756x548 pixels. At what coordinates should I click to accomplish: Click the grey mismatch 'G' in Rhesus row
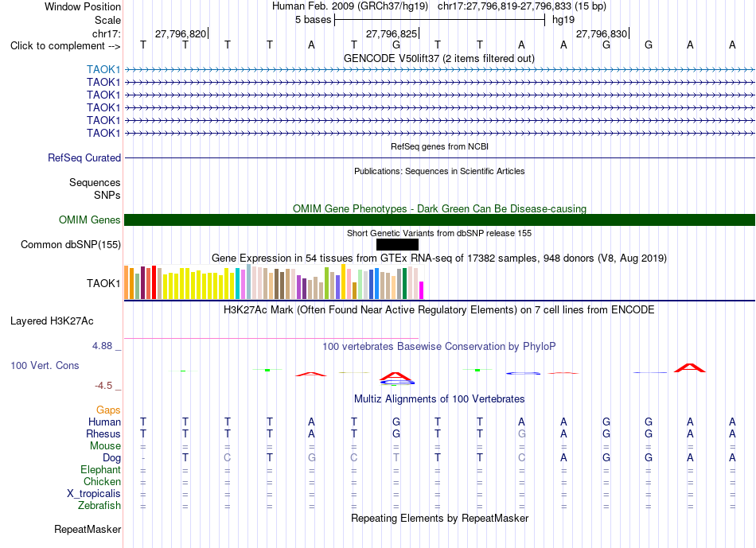tap(522, 433)
